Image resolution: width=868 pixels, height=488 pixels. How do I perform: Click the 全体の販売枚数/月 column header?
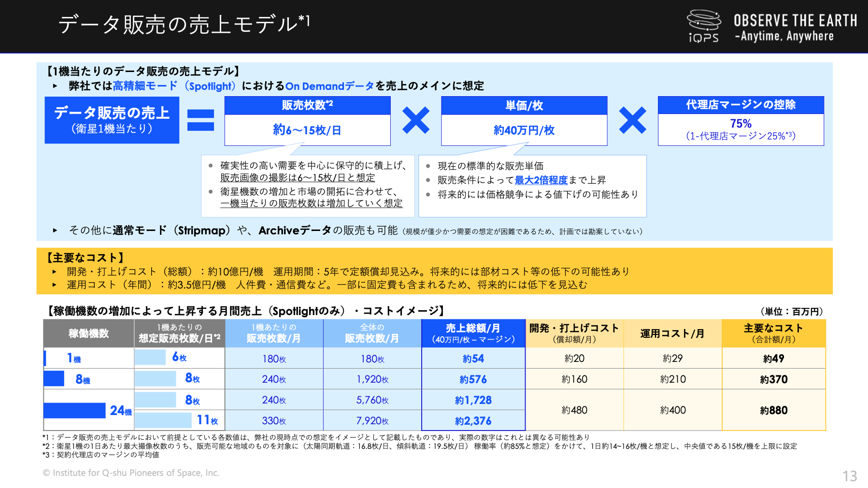point(372,333)
